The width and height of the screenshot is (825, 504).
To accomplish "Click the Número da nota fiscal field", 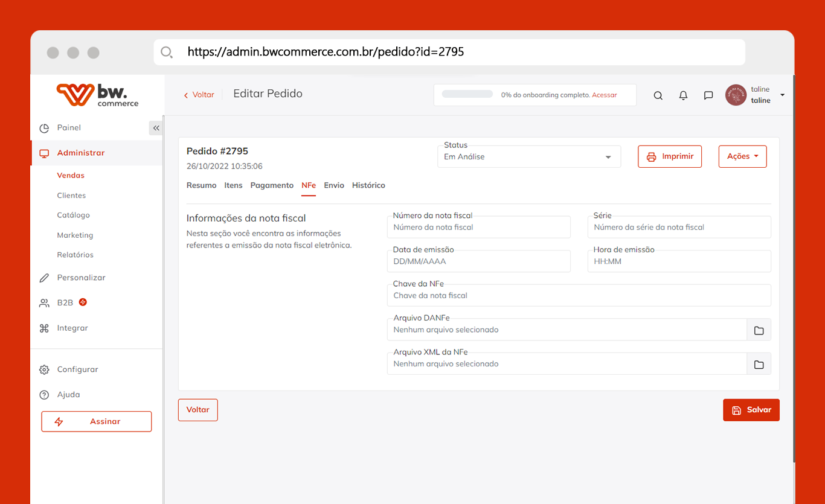I will [x=479, y=228].
